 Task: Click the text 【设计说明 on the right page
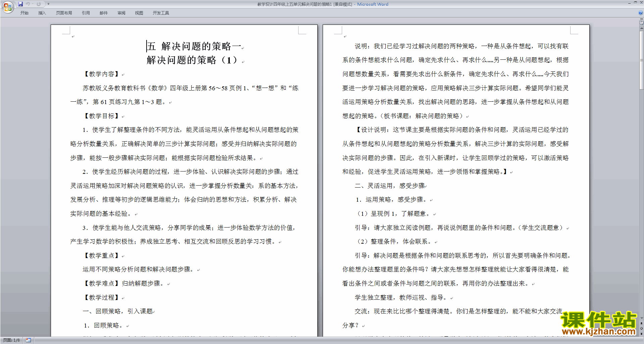(371, 130)
